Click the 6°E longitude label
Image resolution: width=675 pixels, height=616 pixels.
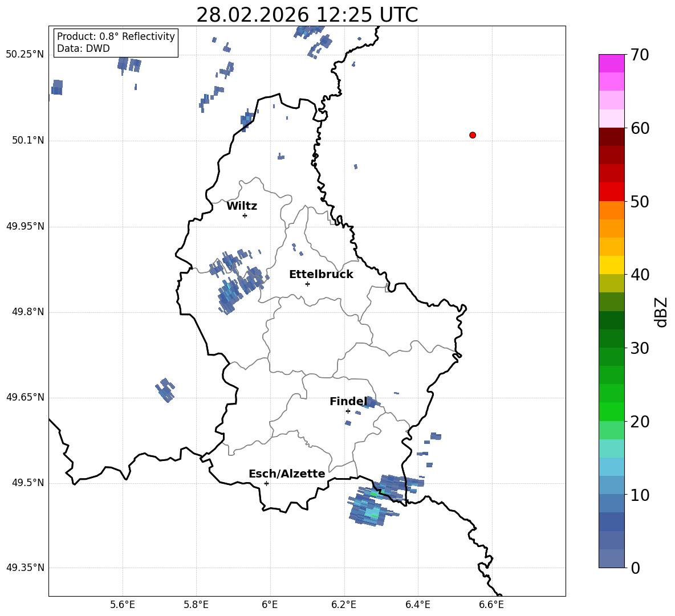click(x=270, y=605)
